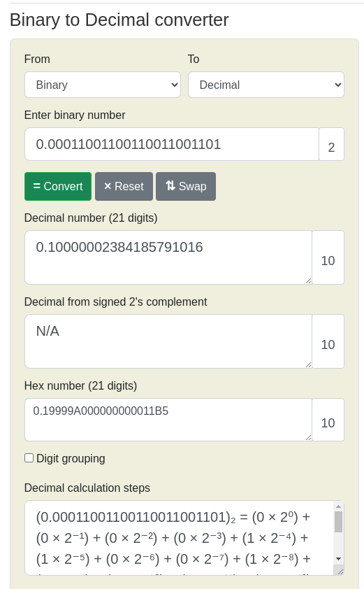Focus the Enter binary number field
Screen dimensions: 364x589
[172, 144]
